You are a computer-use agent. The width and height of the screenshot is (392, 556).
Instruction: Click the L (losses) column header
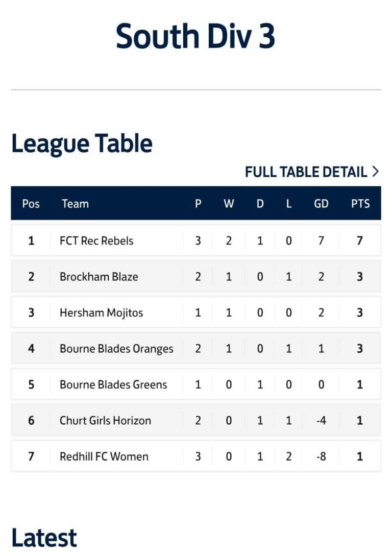click(x=288, y=204)
